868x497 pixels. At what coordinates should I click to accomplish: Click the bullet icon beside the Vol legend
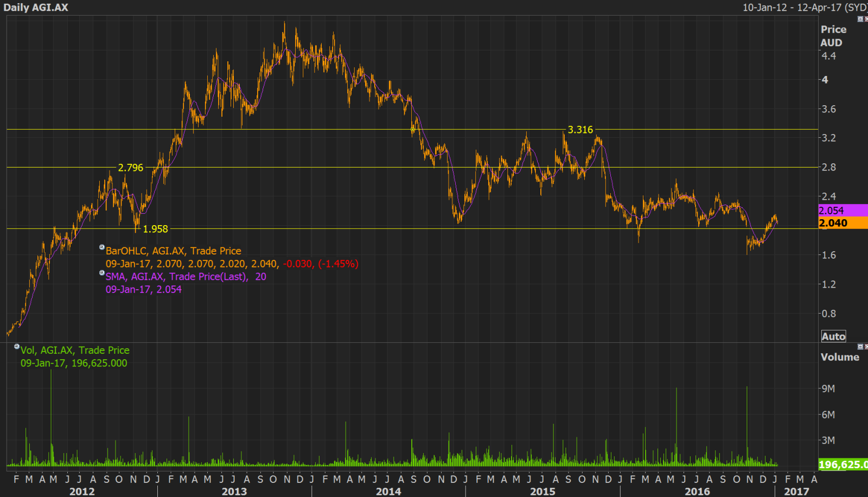click(x=17, y=346)
